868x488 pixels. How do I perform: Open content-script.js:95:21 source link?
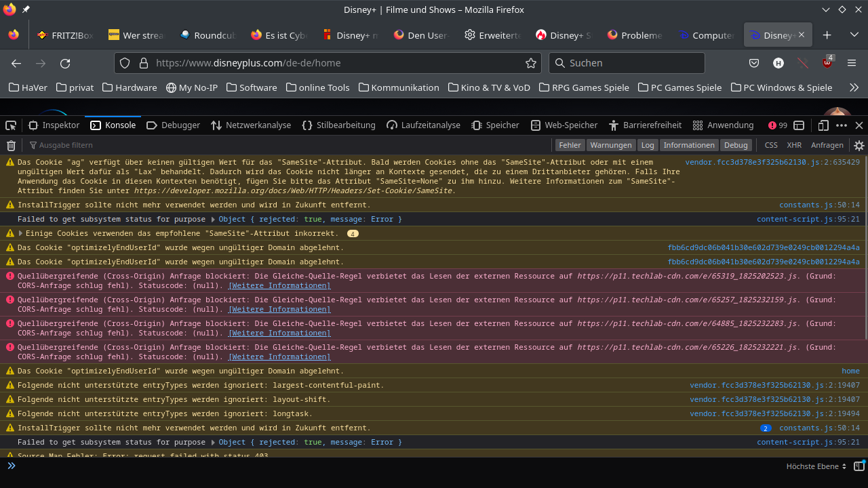coord(808,219)
